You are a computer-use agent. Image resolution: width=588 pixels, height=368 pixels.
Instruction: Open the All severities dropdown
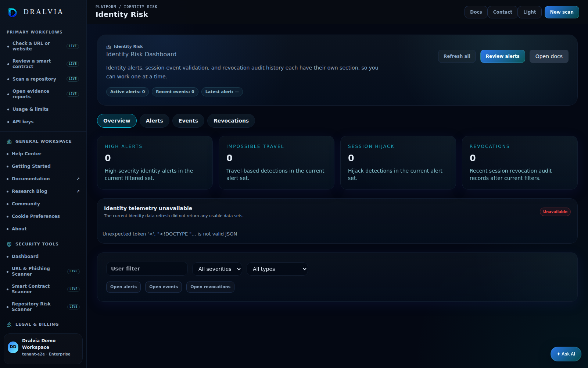click(217, 269)
